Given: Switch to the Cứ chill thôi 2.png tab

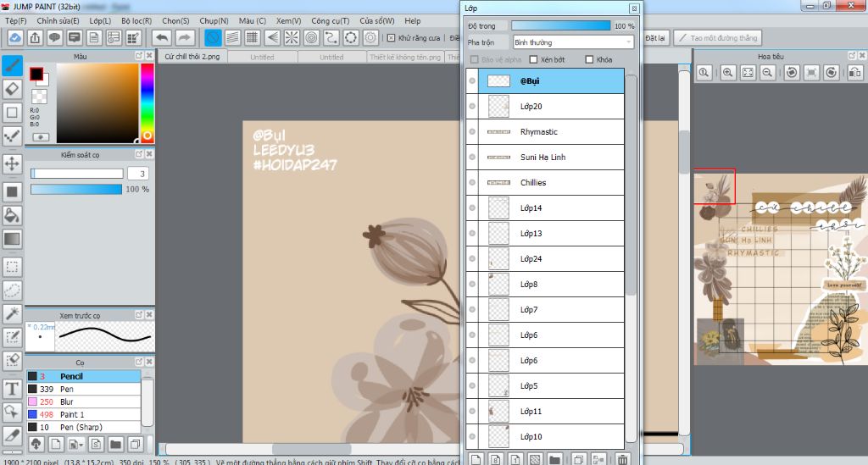Looking at the screenshot, I should [x=192, y=57].
